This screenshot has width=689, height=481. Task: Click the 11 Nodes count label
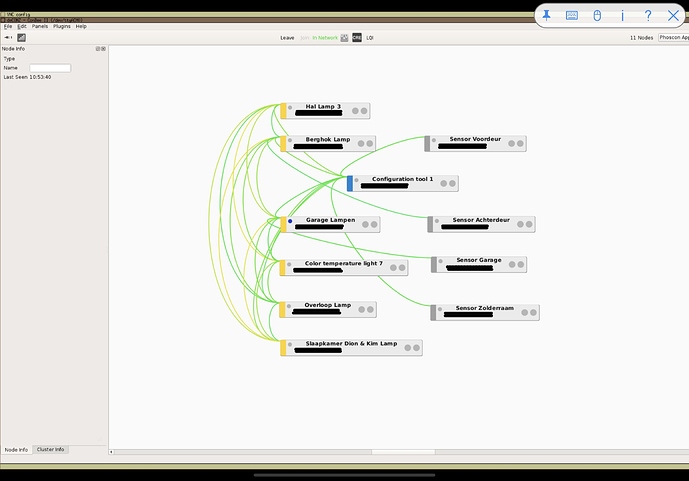pos(642,38)
